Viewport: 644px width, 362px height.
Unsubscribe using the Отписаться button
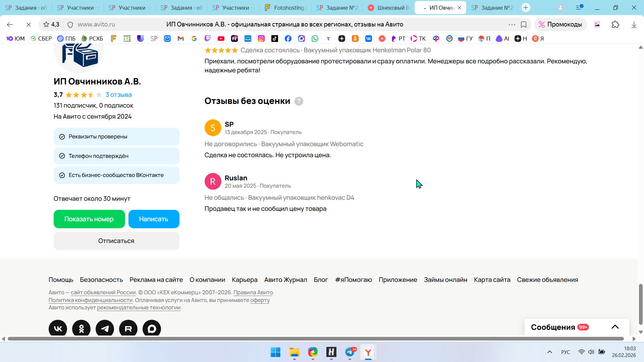[x=116, y=241]
